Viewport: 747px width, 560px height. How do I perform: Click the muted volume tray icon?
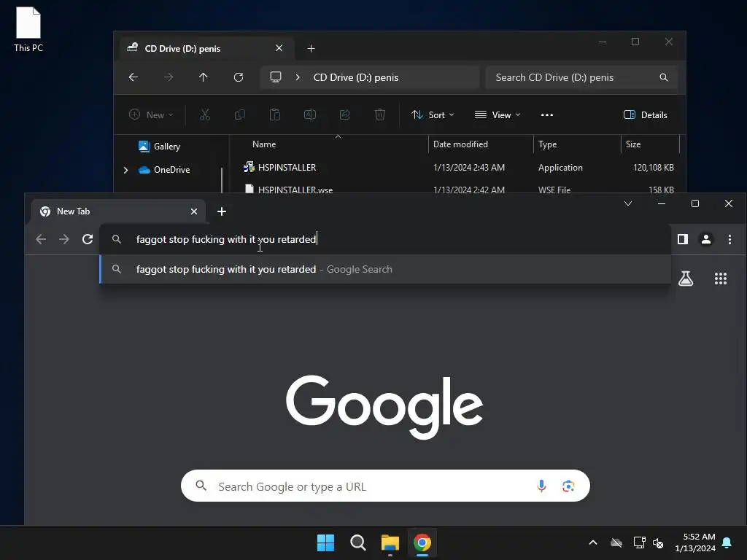coord(658,542)
